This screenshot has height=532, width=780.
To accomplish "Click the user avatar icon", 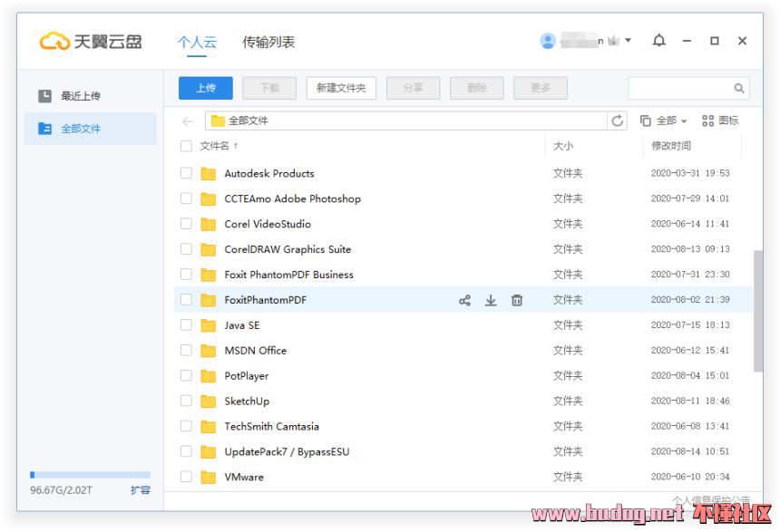I will point(548,41).
